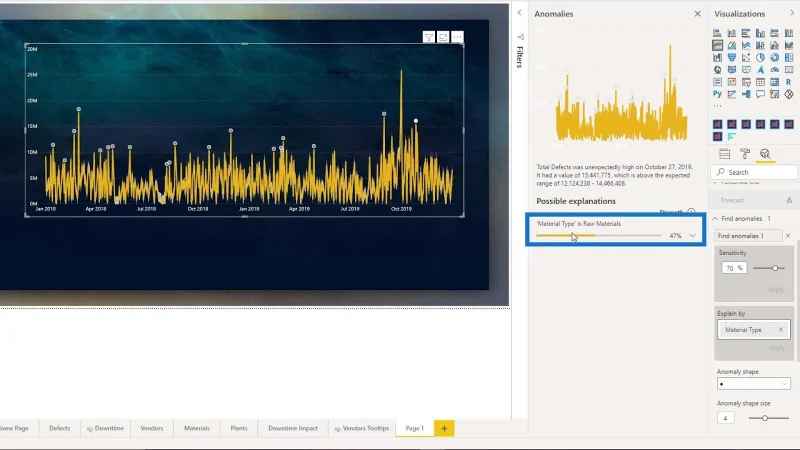Expand the 47% Raw Materials explanation
The height and width of the screenshot is (450, 800).
(692, 236)
